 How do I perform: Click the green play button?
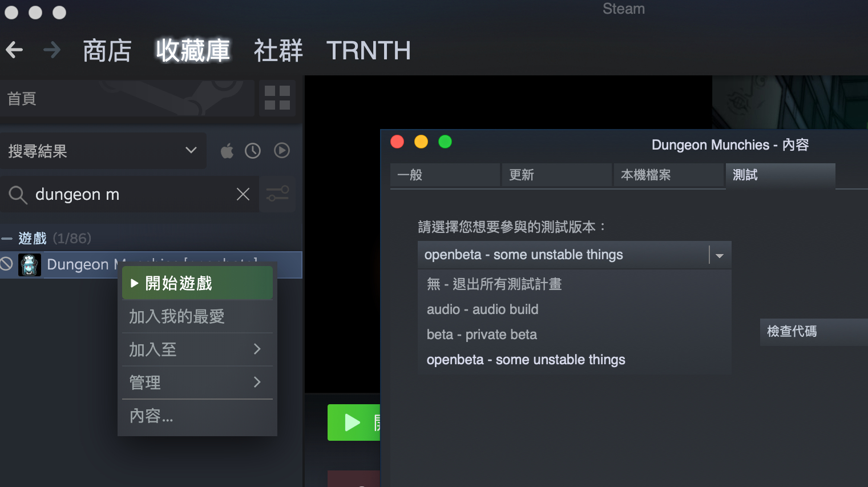click(353, 422)
